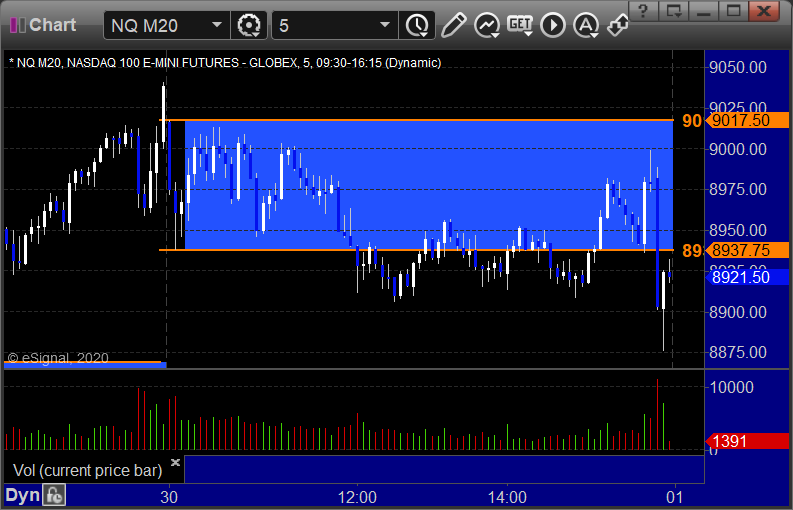Start bar replay with play icon
This screenshot has height=510, width=793.
pos(553,25)
